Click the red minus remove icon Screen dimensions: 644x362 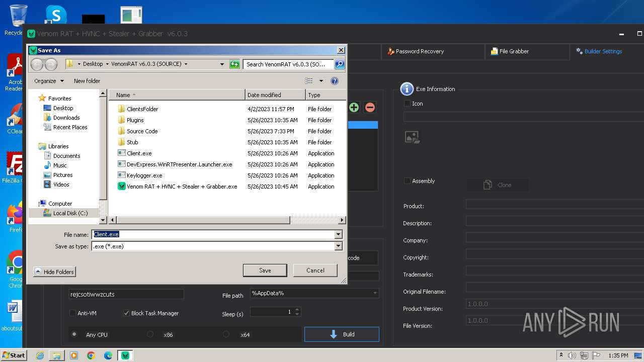pos(370,107)
